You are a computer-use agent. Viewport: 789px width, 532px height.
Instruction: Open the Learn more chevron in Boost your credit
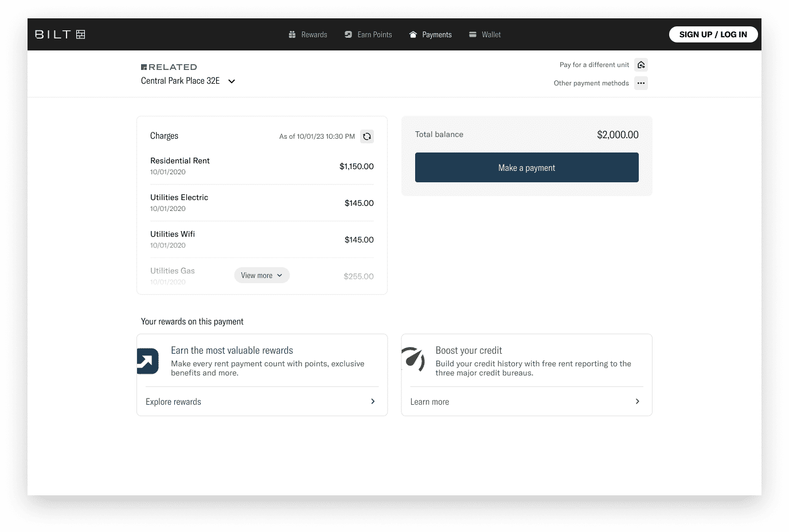[x=637, y=401]
